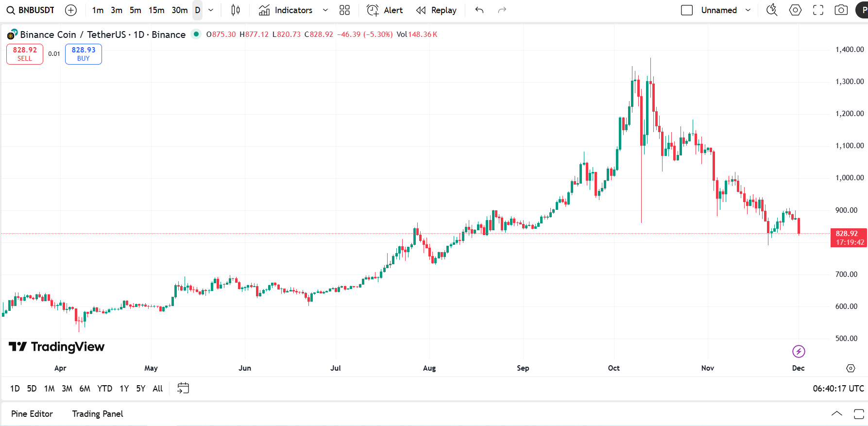This screenshot has height=426, width=868.
Task: Open the layout templates grid icon
Action: (345, 10)
